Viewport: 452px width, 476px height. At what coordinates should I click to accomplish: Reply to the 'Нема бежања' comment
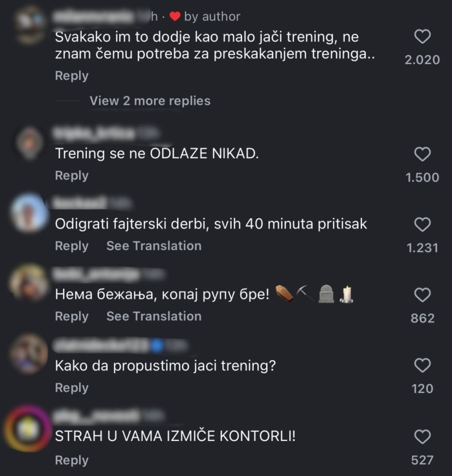pos(71,317)
